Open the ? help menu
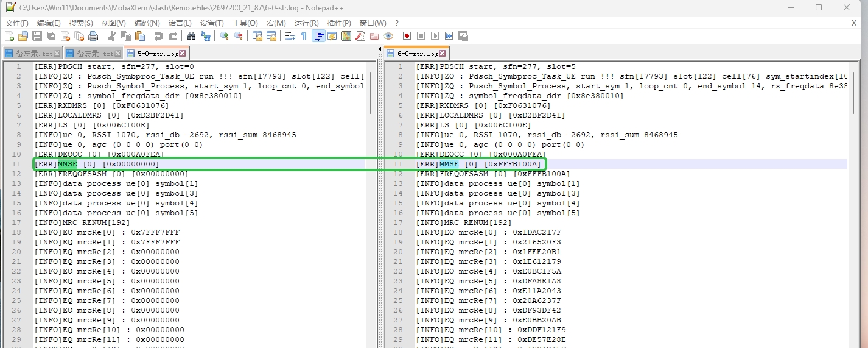 397,23
